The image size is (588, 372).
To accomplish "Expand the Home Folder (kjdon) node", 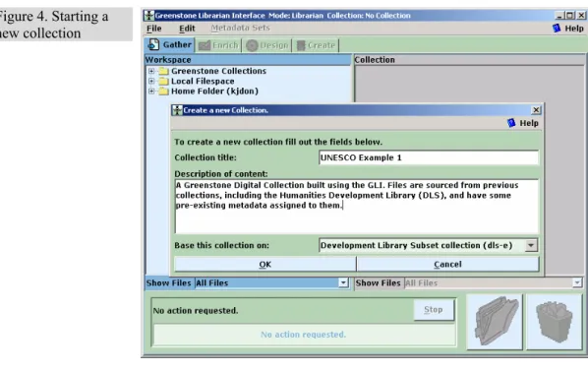I will click(x=151, y=92).
